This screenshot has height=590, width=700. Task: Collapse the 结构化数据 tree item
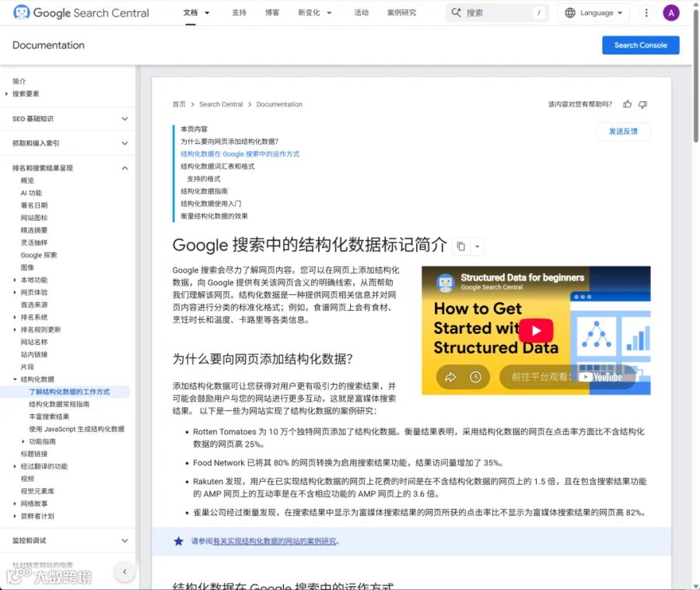coord(15,379)
